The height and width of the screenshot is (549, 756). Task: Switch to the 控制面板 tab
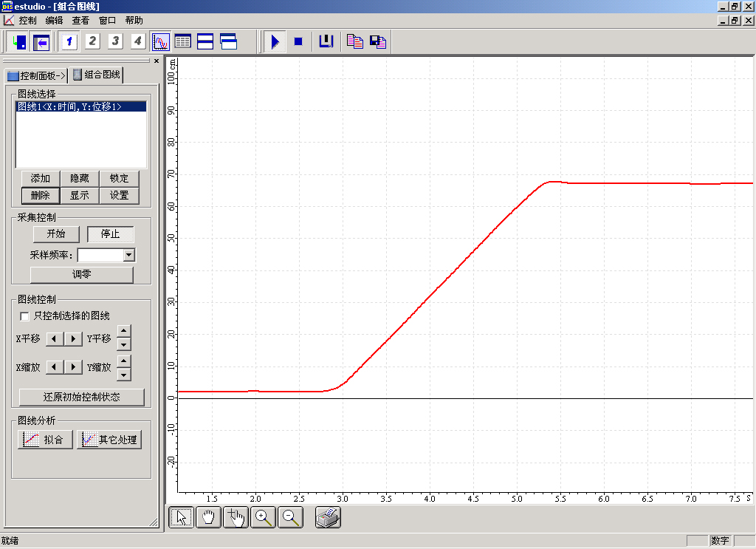(36, 75)
